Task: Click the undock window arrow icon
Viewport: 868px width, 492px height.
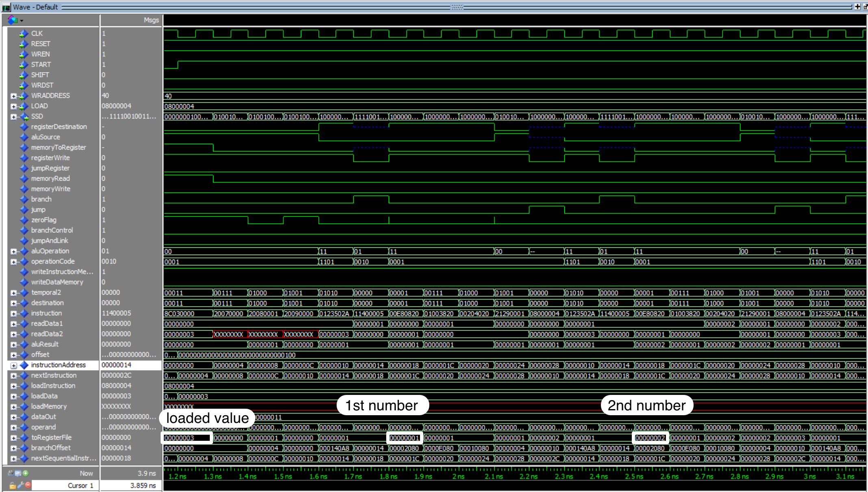Action: (x=865, y=7)
